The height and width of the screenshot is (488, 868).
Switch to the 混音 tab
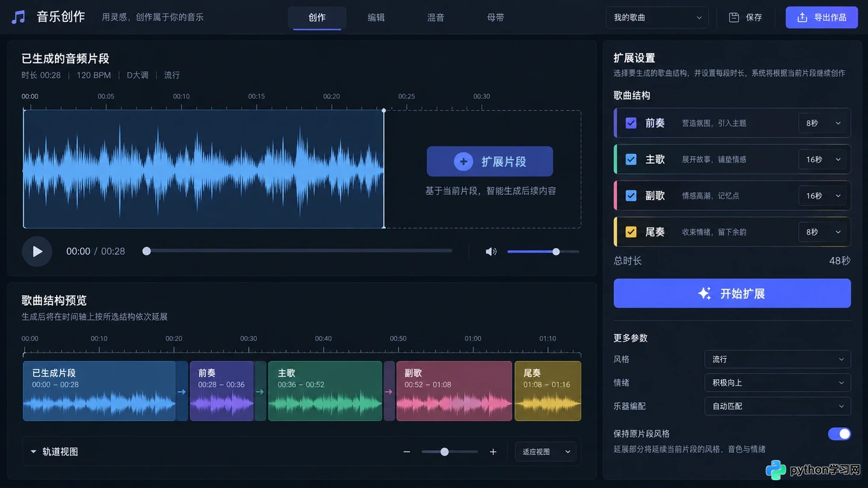[436, 17]
